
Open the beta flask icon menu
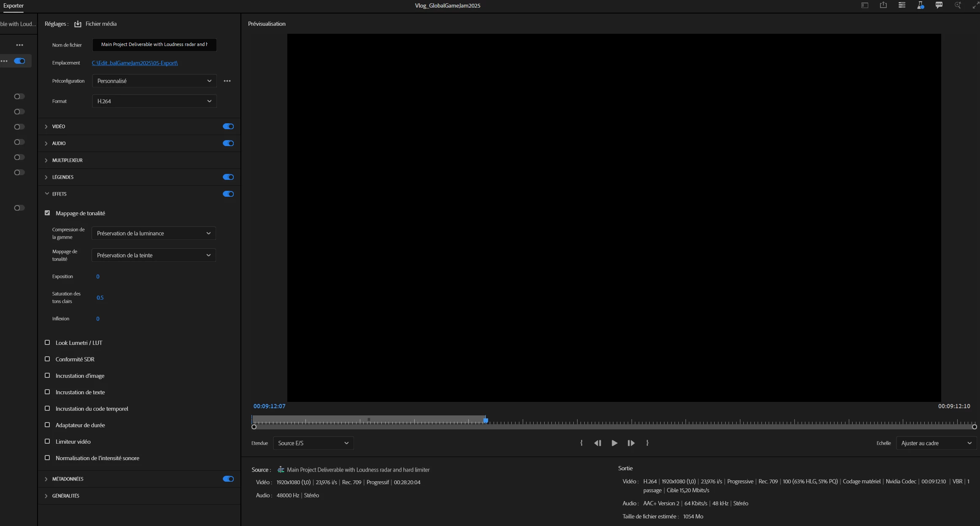920,5
